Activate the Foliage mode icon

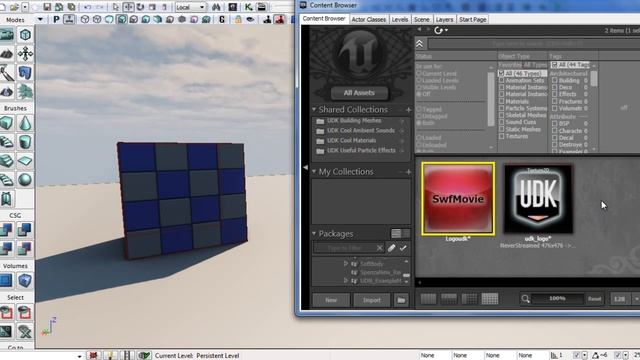tap(25, 92)
